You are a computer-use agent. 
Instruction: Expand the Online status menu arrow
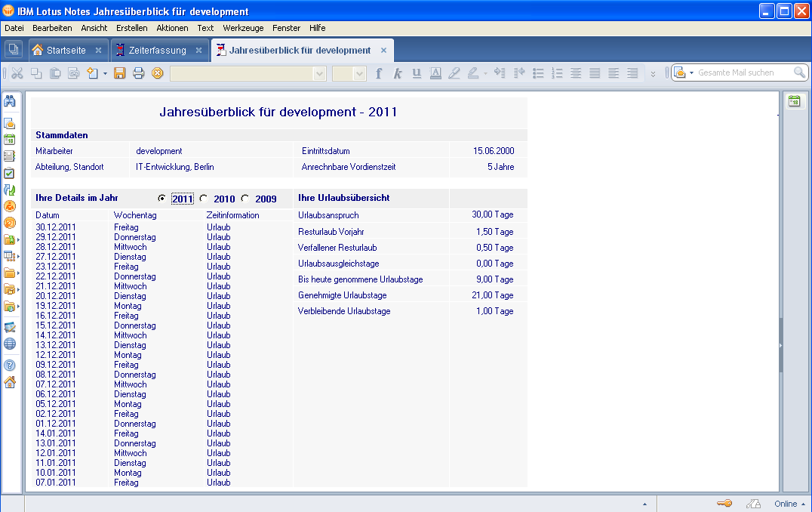[803, 504]
